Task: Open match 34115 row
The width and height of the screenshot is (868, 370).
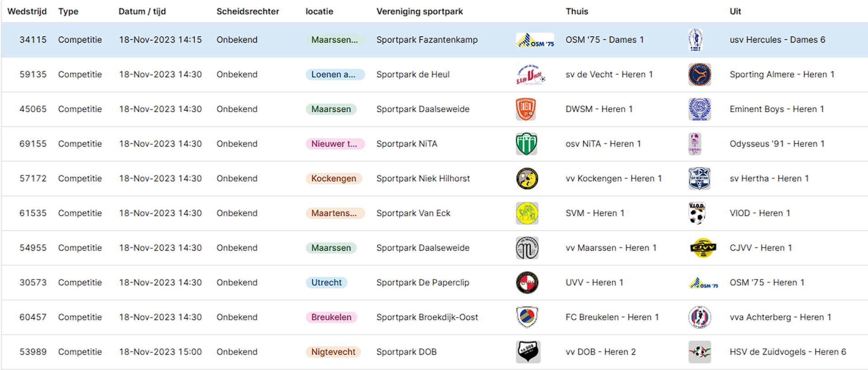Action: [x=434, y=40]
